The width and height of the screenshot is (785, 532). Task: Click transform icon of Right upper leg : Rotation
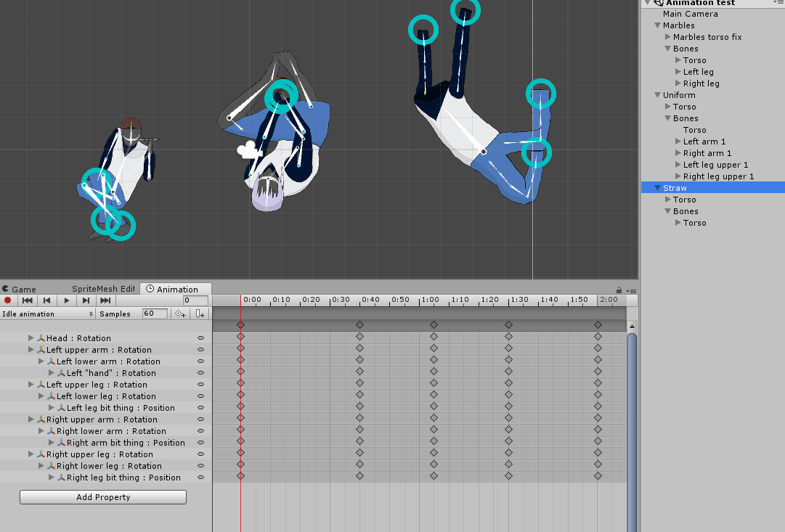(41, 454)
